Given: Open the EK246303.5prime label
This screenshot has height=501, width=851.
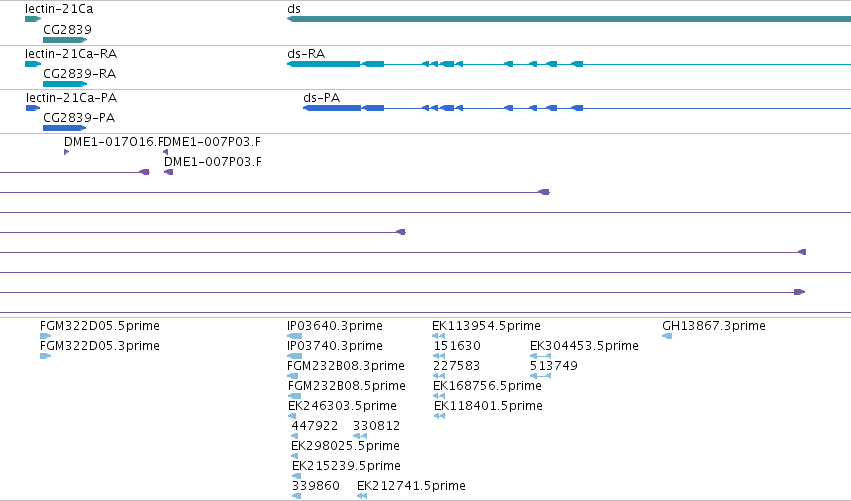Looking at the screenshot, I should coord(342,405).
